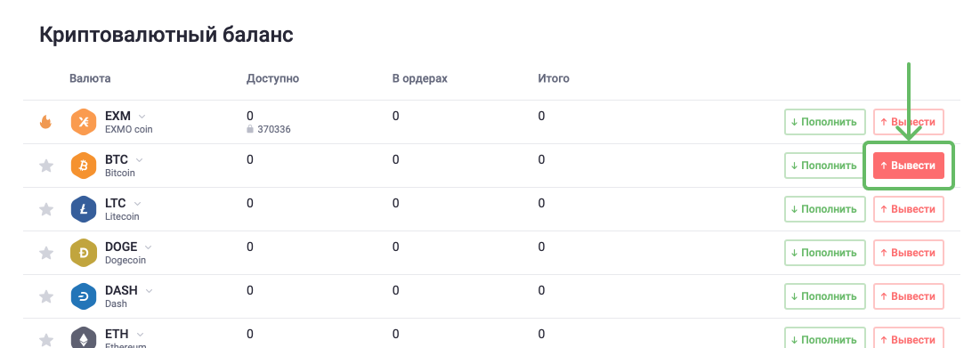Screen dimensions: 980x348
Task: Toggle favorite star for BTC
Action: point(46,166)
